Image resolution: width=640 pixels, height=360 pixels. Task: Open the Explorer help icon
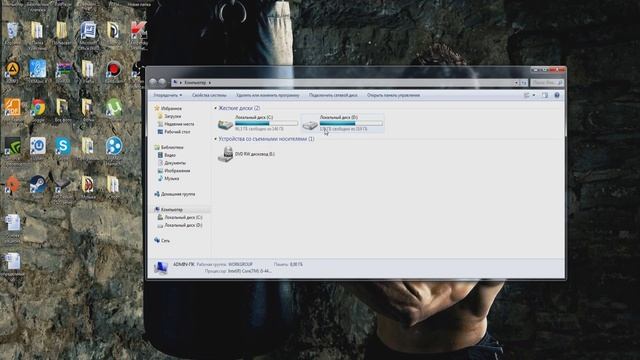pos(557,95)
